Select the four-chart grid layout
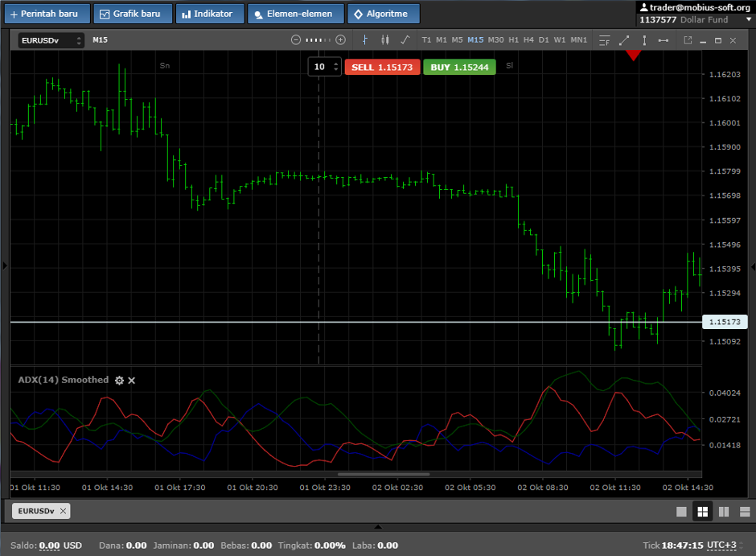Image resolution: width=756 pixels, height=556 pixels. tap(702, 511)
